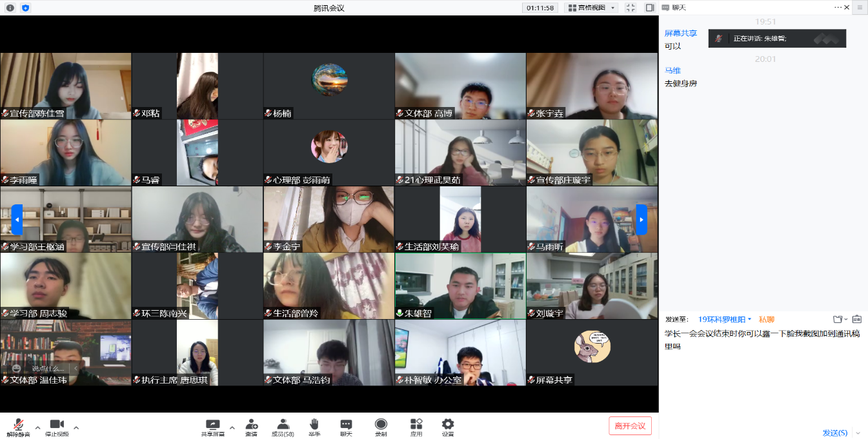The height and width of the screenshot is (439, 868).
Task: Exit full-screen using collapse arrows icon
Action: coord(631,8)
